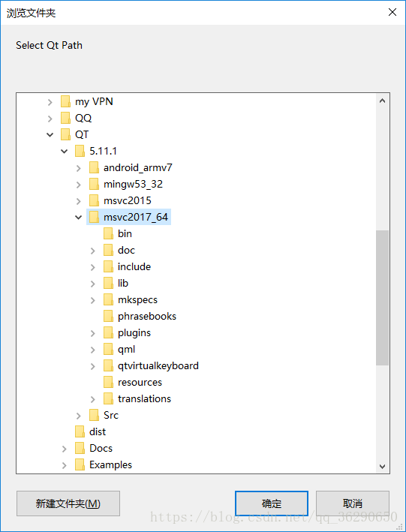Select the dist folder name
The image size is (406, 532).
98,432
